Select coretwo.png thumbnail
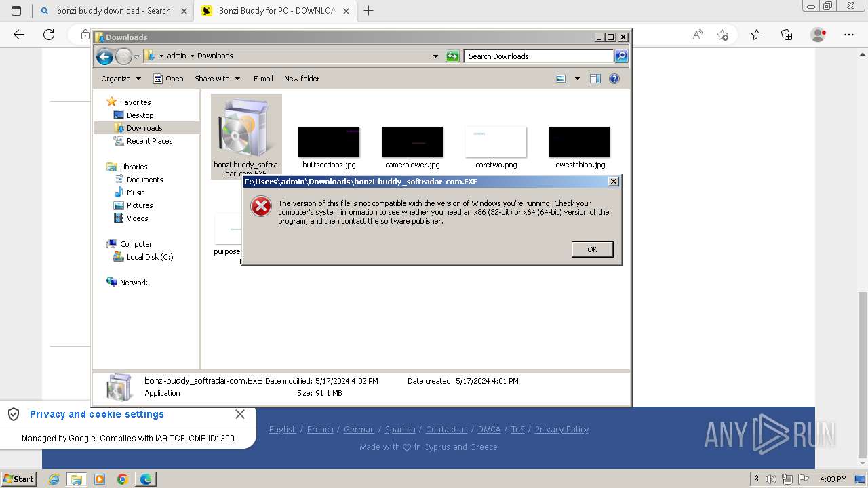868x488 pixels. pyautogui.click(x=496, y=142)
